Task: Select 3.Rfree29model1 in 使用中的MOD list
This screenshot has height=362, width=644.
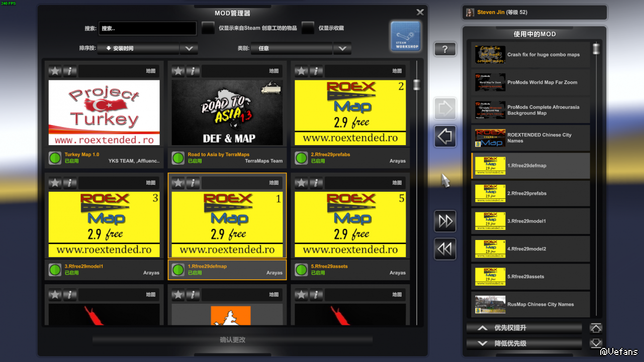Action: (530, 221)
